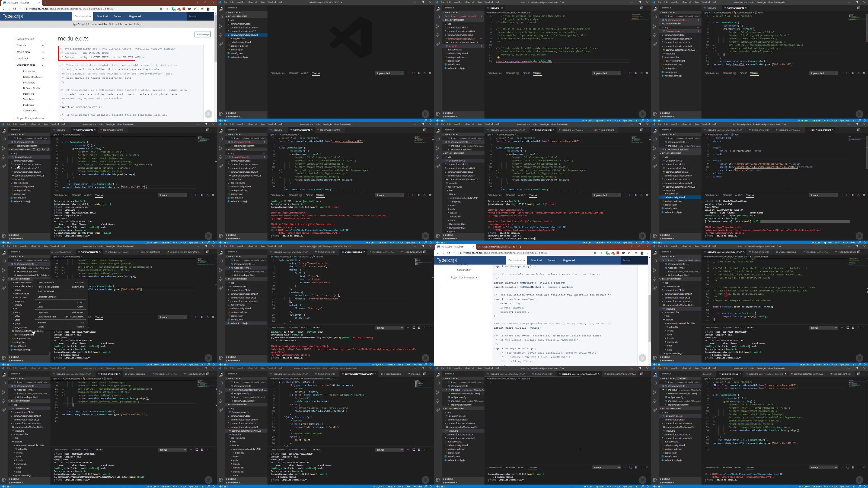Open Source Control in the empty VS Code window
Viewport: 868px width, 488px height.
[221, 26]
